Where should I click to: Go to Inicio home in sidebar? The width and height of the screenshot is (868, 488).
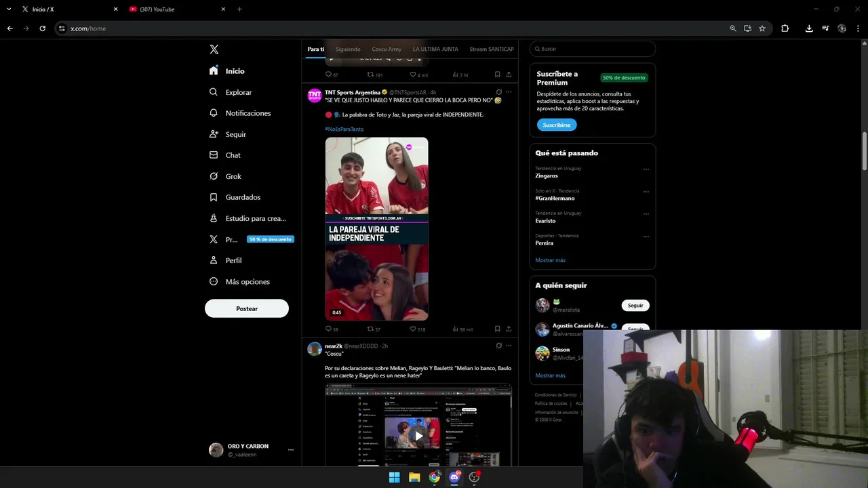[227, 71]
